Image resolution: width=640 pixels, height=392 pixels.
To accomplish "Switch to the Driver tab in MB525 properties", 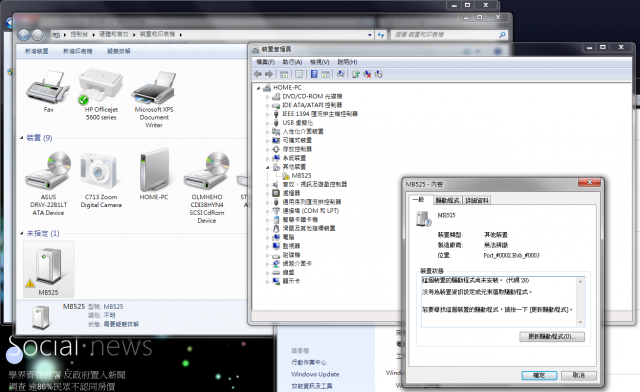I will click(x=447, y=200).
